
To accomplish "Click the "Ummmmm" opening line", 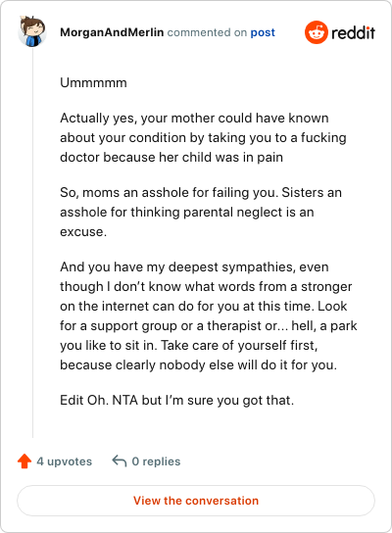I will 93,82.
